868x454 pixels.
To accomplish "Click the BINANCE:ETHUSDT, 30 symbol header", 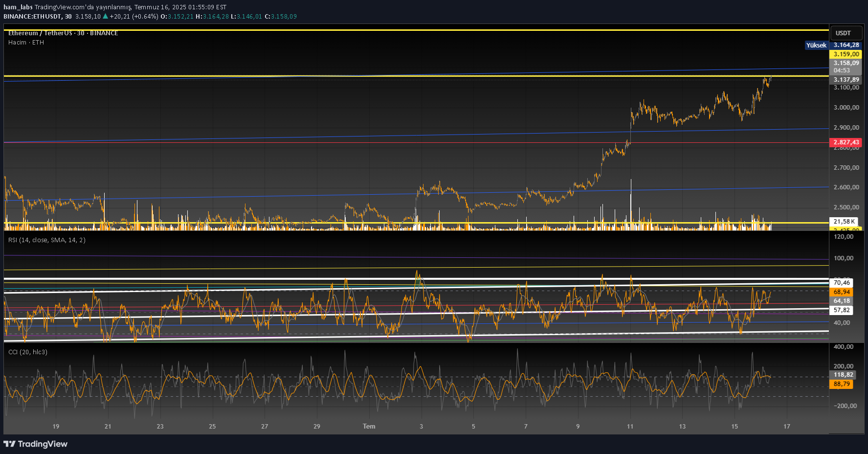I will 38,17.
